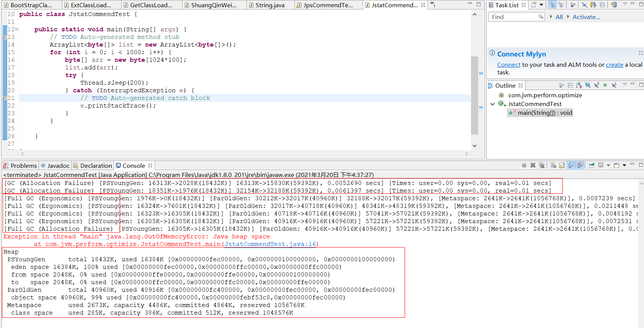Toggle Show Console on Standard Error
The image size is (644, 328).
pyautogui.click(x=580, y=165)
